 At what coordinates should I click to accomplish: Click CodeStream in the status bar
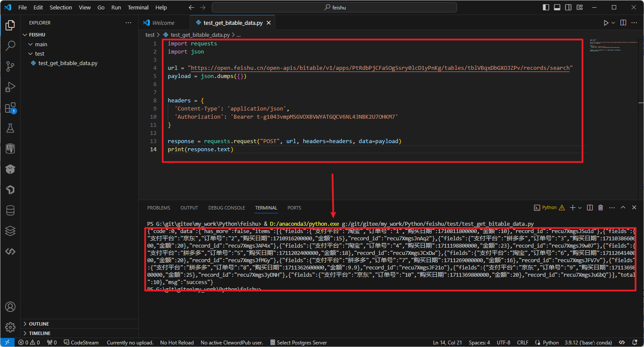tap(81, 342)
